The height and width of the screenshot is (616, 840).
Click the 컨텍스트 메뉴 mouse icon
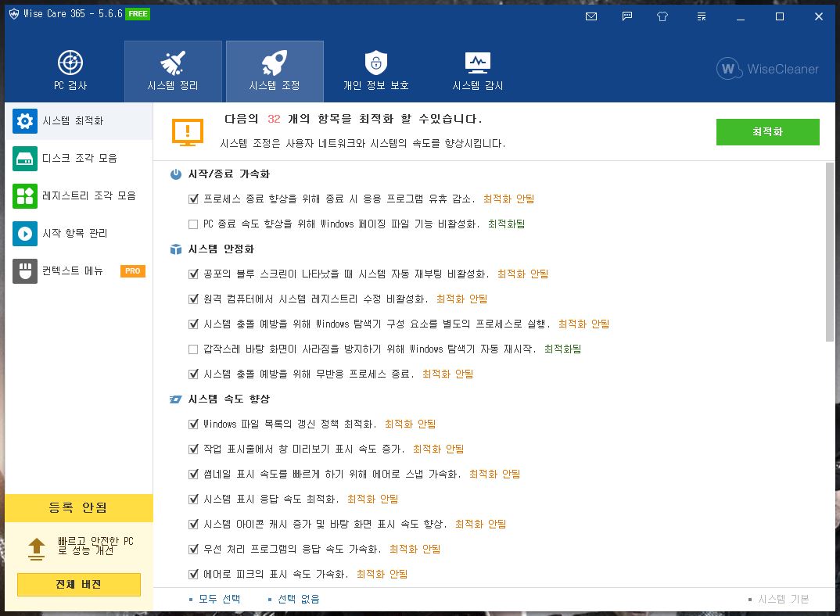click(x=25, y=271)
